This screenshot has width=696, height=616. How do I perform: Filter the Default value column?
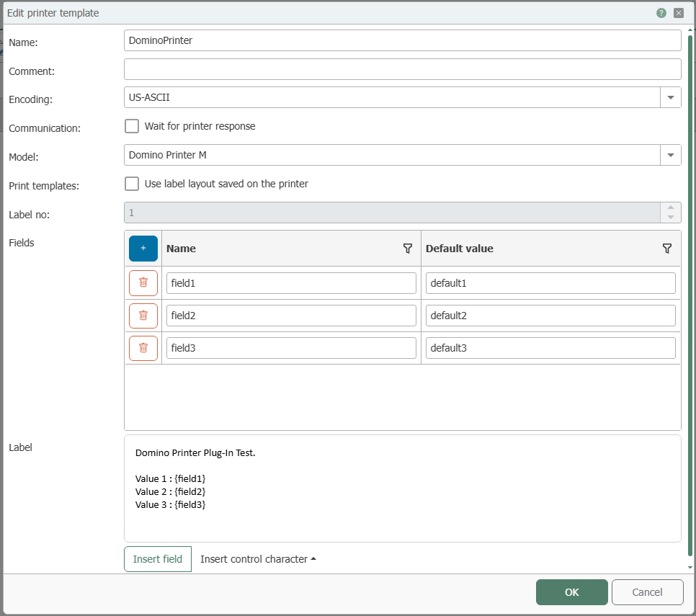[666, 249]
